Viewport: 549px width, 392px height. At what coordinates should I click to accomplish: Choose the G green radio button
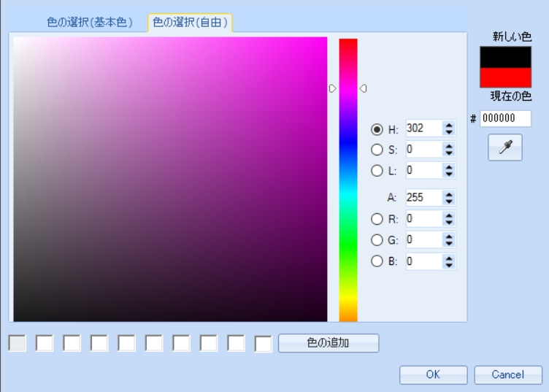click(x=377, y=239)
